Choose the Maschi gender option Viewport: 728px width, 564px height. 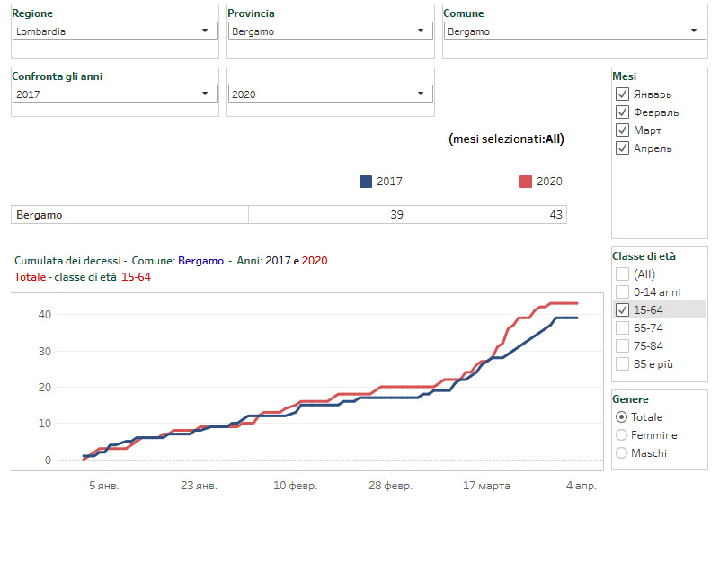[x=621, y=453]
